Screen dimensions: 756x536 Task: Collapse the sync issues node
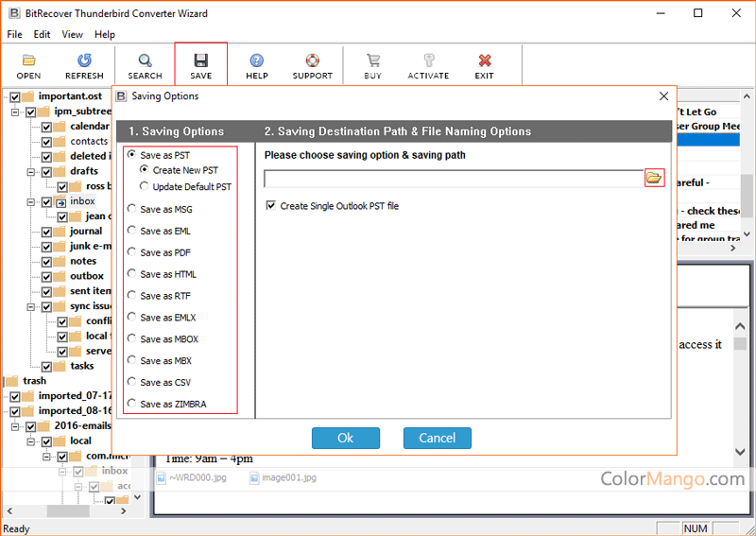pyautogui.click(x=31, y=306)
